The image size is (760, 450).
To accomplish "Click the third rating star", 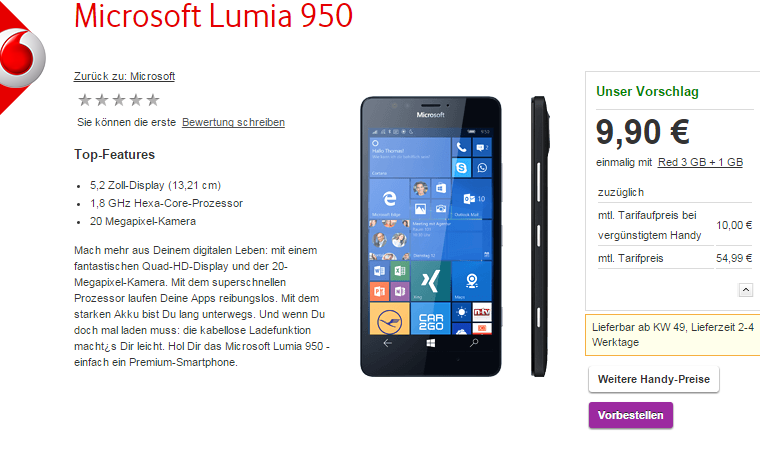I will [x=119, y=100].
